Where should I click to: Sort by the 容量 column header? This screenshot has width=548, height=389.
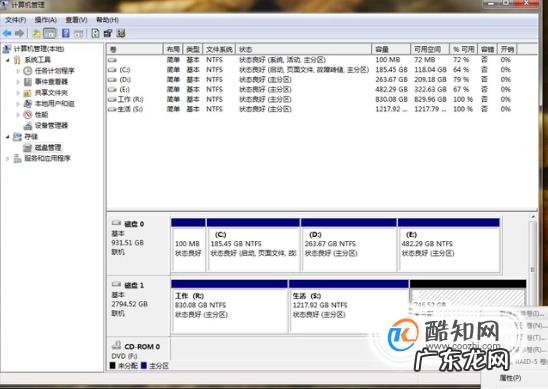click(391, 49)
